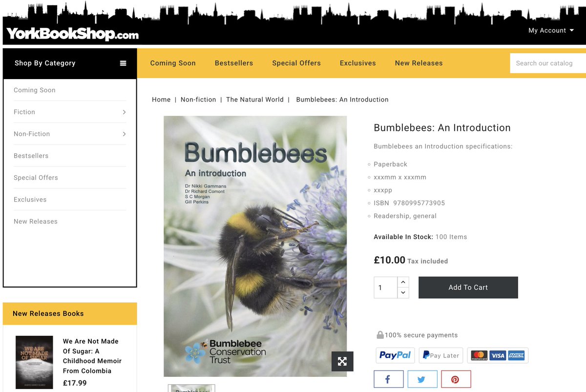The width and height of the screenshot is (586, 392).
Task: Click Bumblebees: An Introduction breadcrumb text
Action: pos(342,100)
